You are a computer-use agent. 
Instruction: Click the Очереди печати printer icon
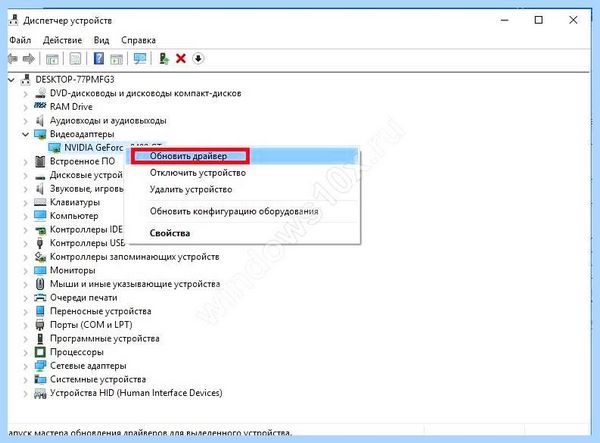tap(40, 297)
